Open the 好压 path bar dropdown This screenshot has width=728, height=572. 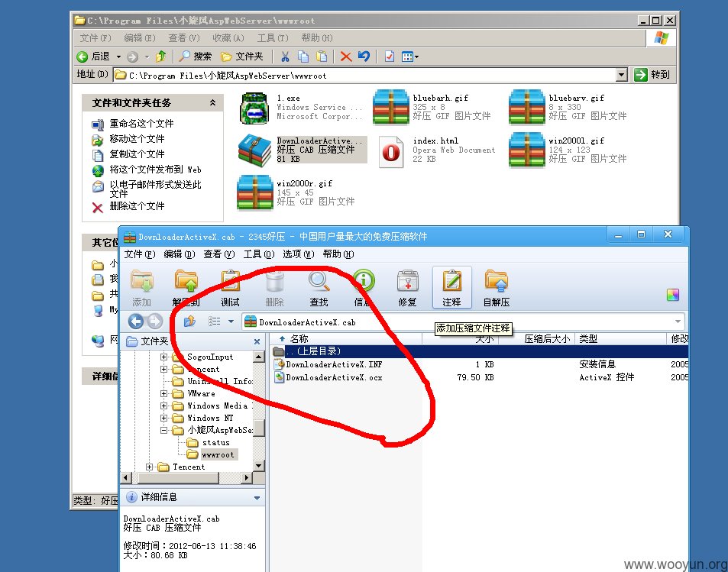click(678, 322)
